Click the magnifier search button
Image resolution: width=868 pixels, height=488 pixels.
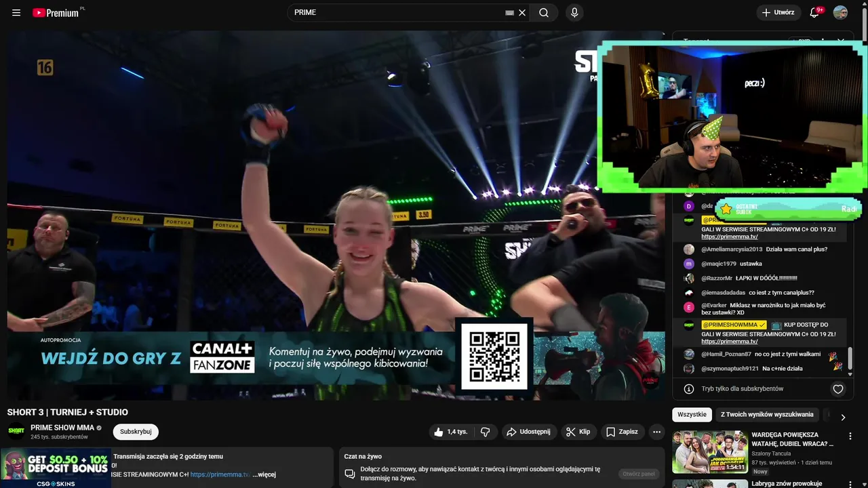point(544,12)
